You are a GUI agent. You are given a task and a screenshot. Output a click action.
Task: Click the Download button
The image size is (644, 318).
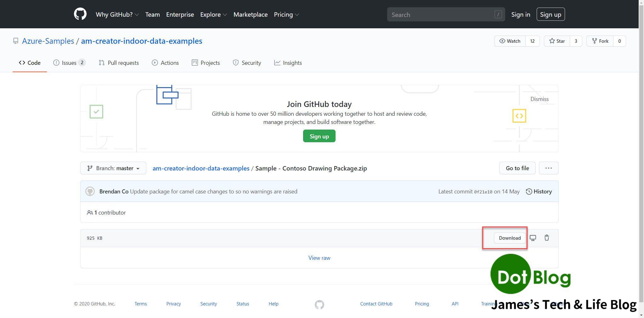coord(510,238)
